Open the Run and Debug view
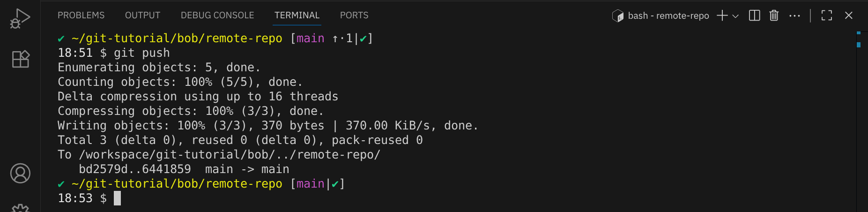The image size is (868, 212). coord(20,19)
